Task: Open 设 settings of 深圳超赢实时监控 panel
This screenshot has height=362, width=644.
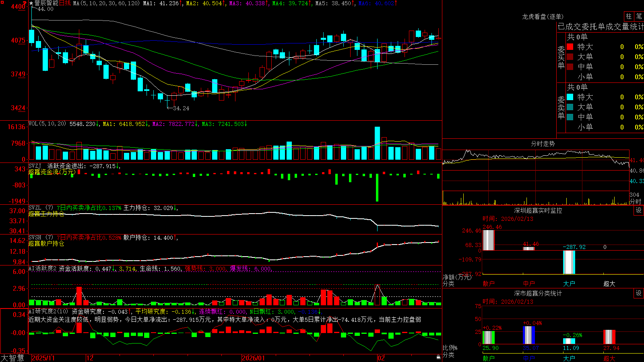Action: coord(639,210)
